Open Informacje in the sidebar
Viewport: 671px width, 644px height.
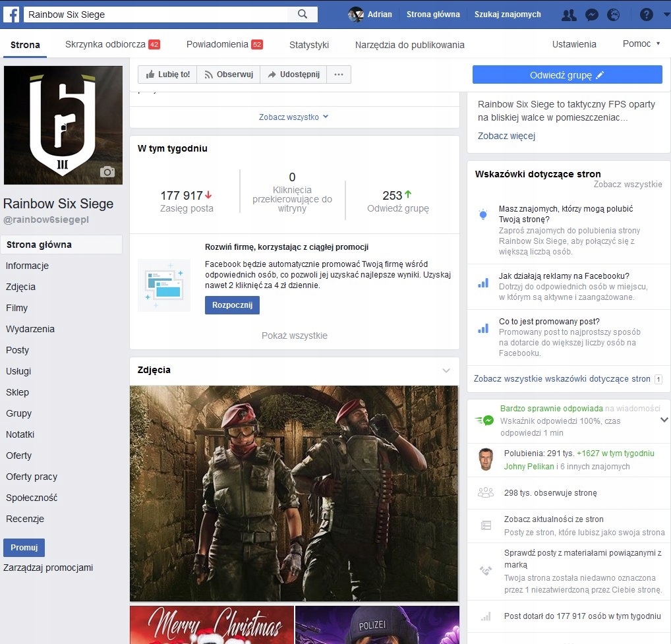click(28, 266)
